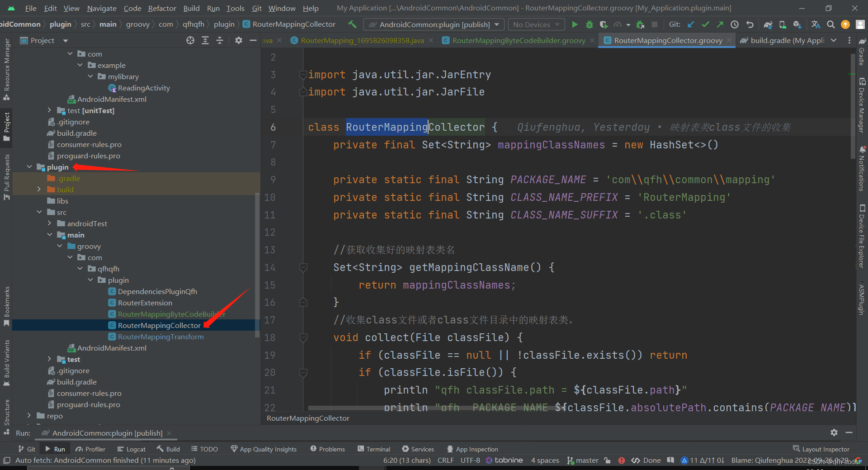Open Gradle tool window on right edge

[x=862, y=52]
